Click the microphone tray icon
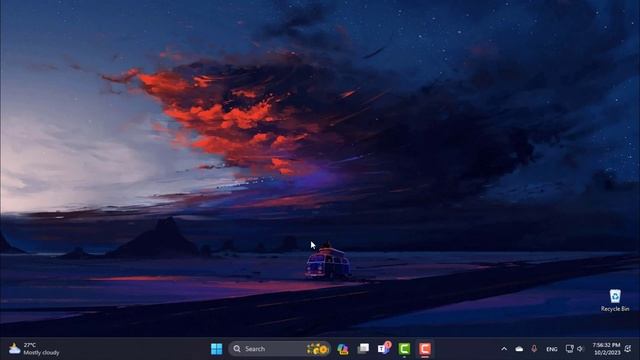Image resolution: width=640 pixels, height=360 pixels. [x=534, y=349]
